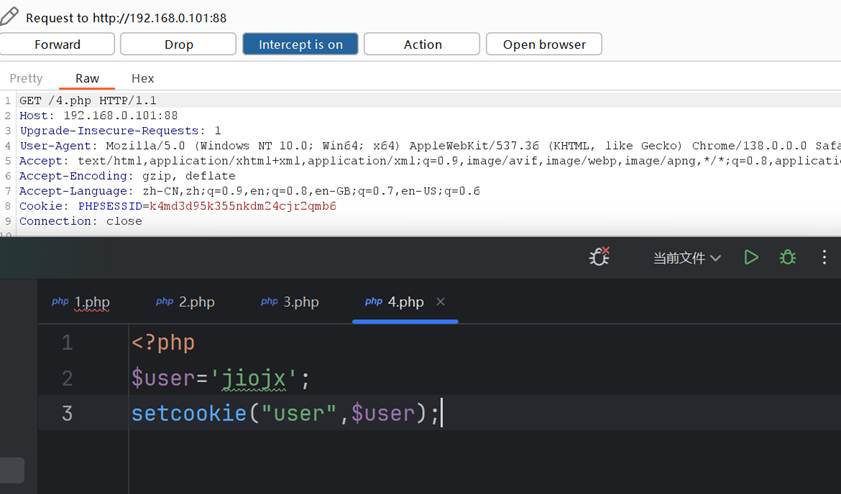
Task: Click the php file icon on 4.php tab
Action: (x=373, y=301)
